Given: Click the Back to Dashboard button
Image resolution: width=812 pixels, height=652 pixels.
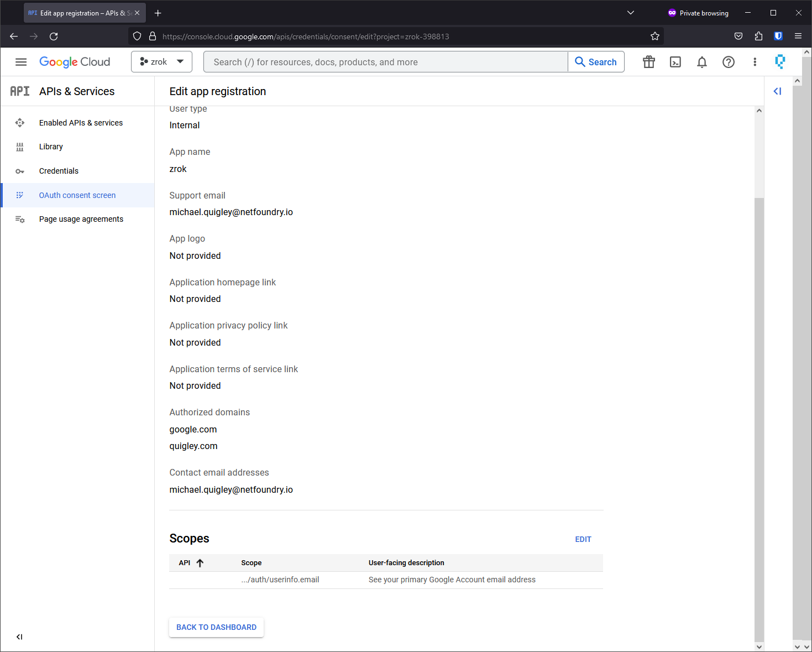Looking at the screenshot, I should tap(216, 627).
